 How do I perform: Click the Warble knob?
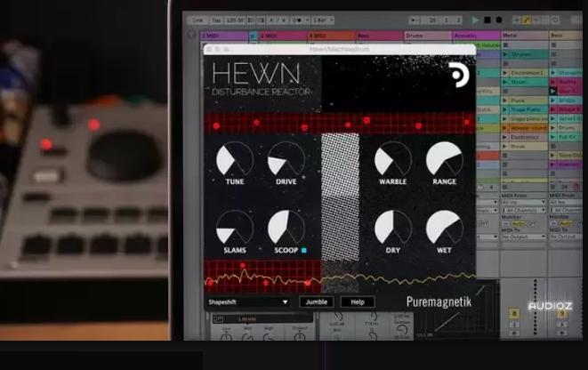(x=393, y=160)
